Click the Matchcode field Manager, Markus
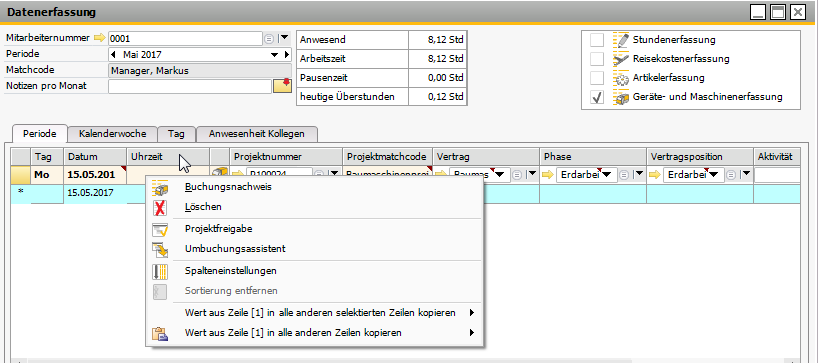Viewport: 818px width, 363px height. [200, 70]
